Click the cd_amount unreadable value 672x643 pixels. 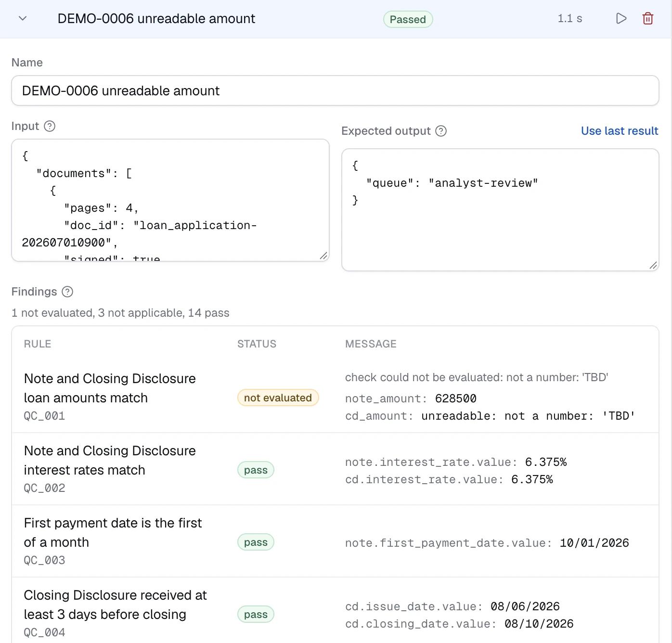click(528, 416)
